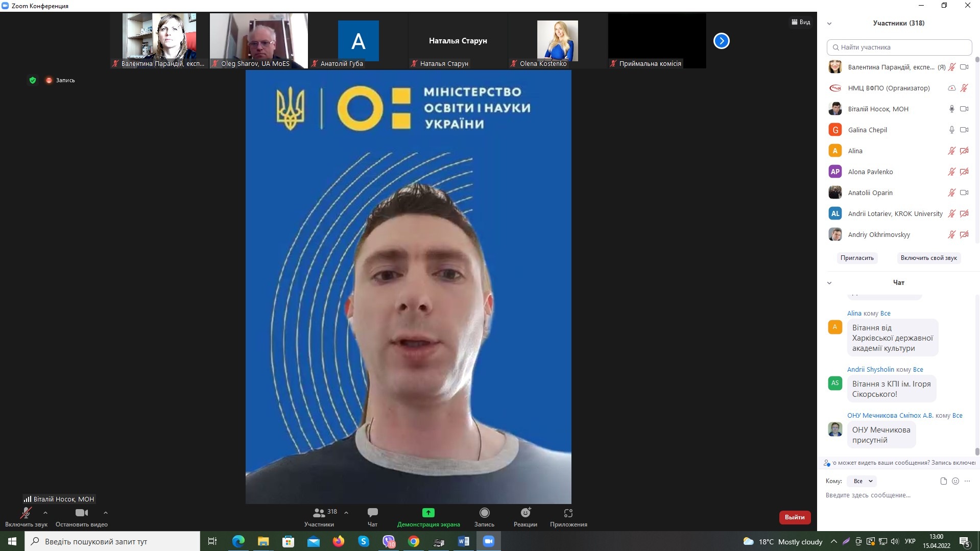Open File Explorer from the taskbar
The height and width of the screenshot is (551, 980).
(x=263, y=541)
